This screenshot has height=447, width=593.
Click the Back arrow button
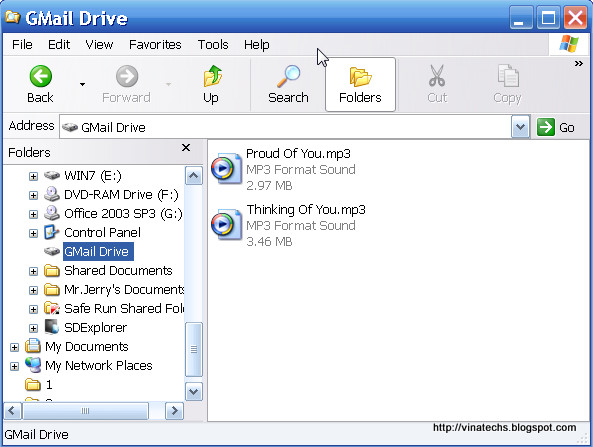40,84
